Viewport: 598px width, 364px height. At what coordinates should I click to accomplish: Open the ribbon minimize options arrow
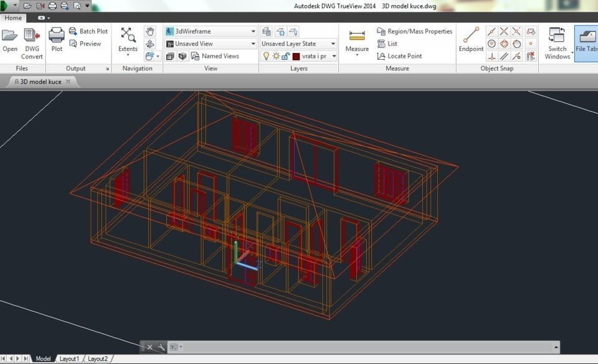point(49,18)
